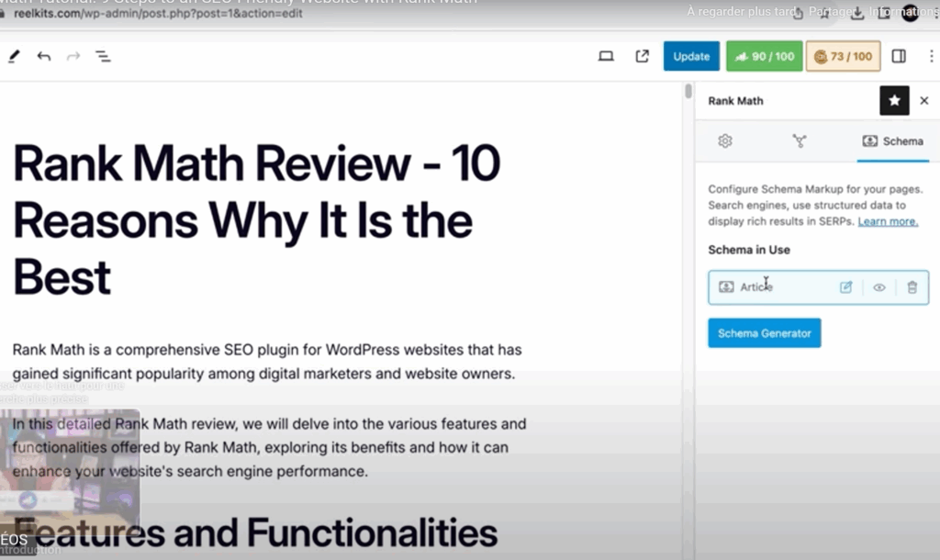
Task: Preview the post with the laptop icon
Action: point(606,56)
